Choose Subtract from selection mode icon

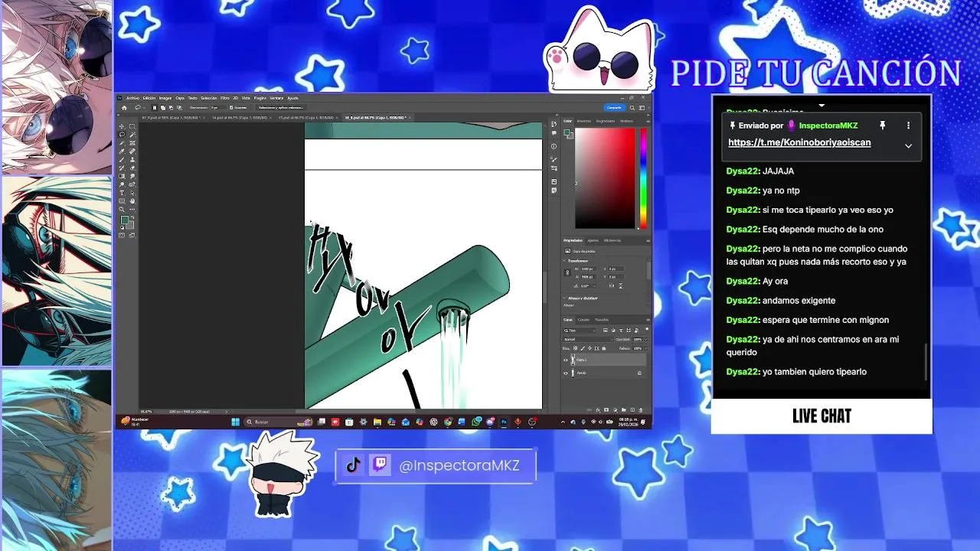171,108
